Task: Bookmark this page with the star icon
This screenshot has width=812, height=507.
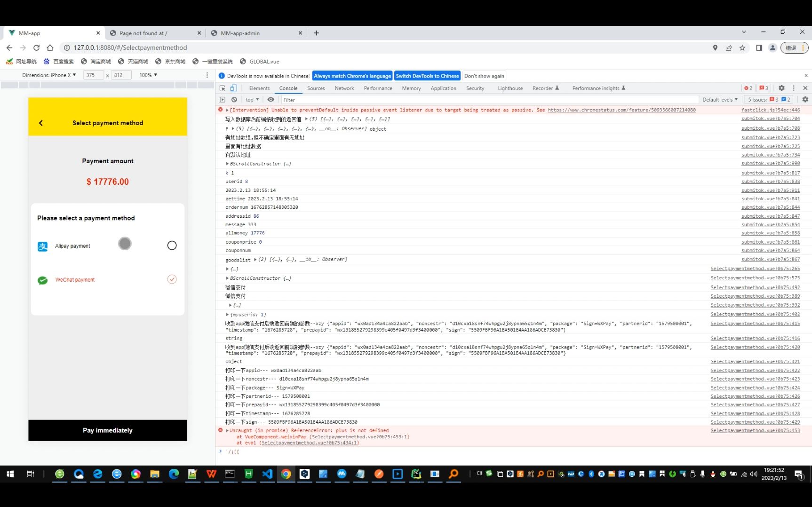Action: 742,48
